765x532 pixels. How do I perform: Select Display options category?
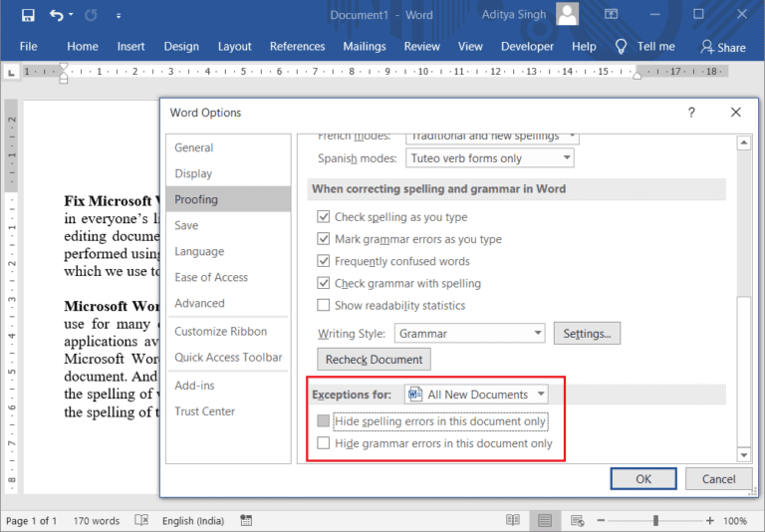[x=228, y=173]
